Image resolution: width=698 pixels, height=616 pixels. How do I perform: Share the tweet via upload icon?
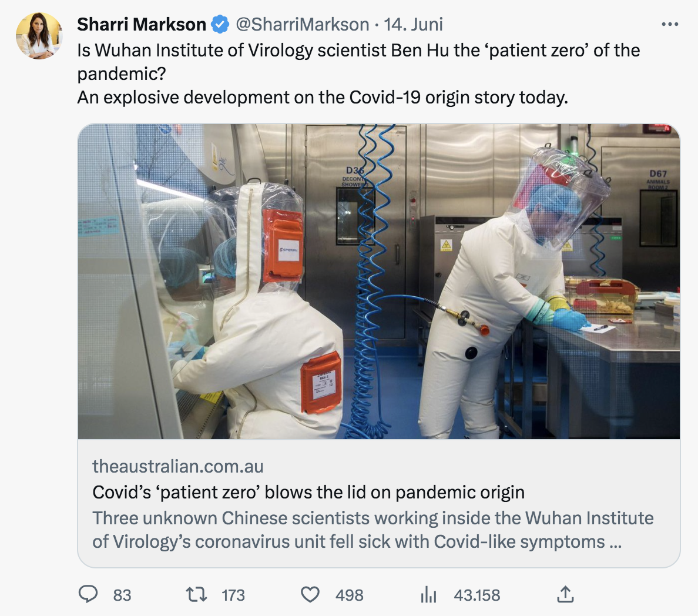point(565,594)
